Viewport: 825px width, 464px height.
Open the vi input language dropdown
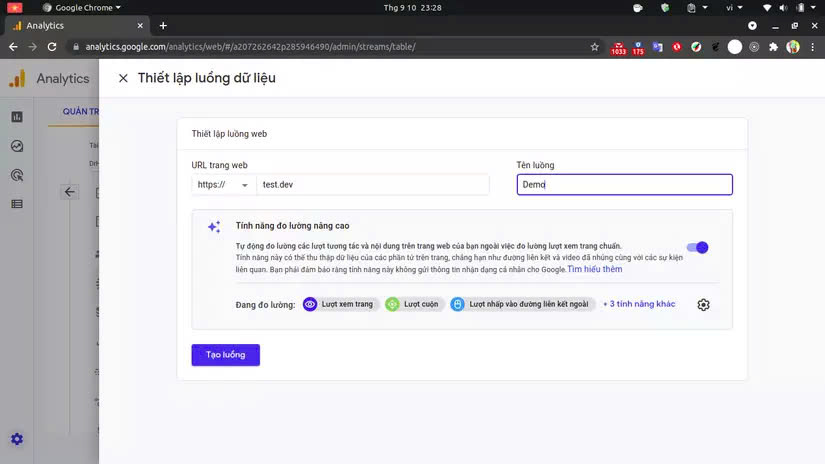[734, 7]
